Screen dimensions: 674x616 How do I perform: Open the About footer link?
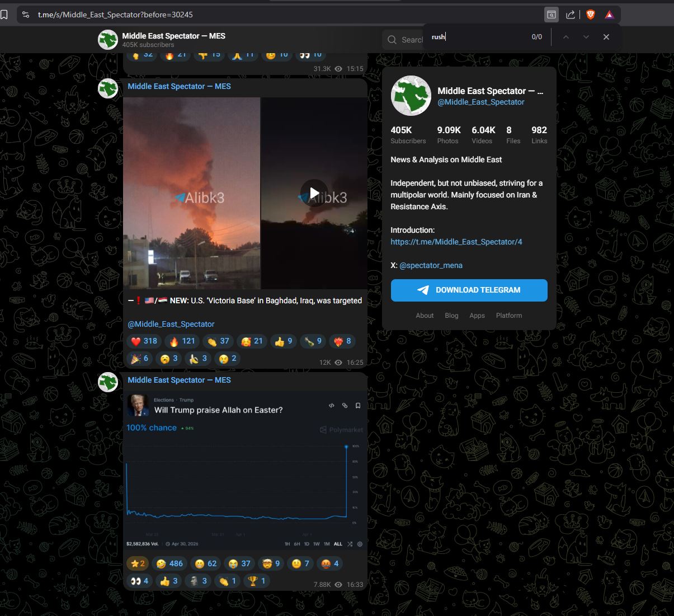425,316
